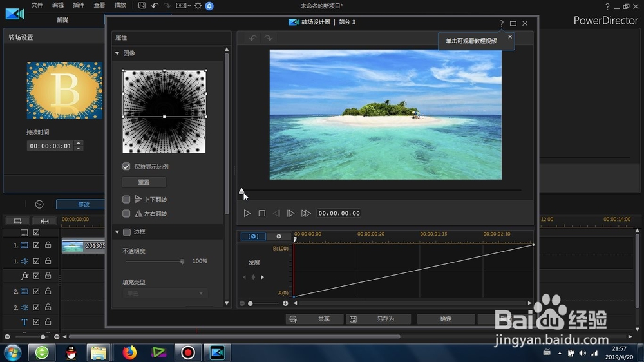
Task: Add a keyframe with the diamond icon
Action: click(x=253, y=278)
